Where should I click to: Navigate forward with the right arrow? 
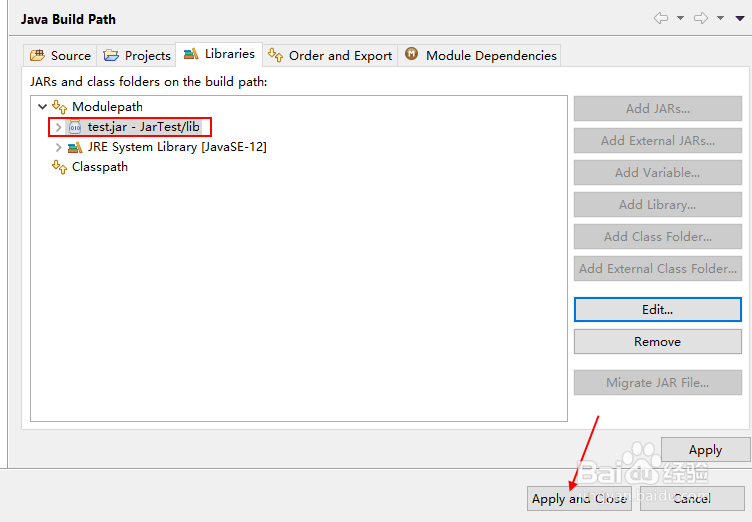coord(701,18)
